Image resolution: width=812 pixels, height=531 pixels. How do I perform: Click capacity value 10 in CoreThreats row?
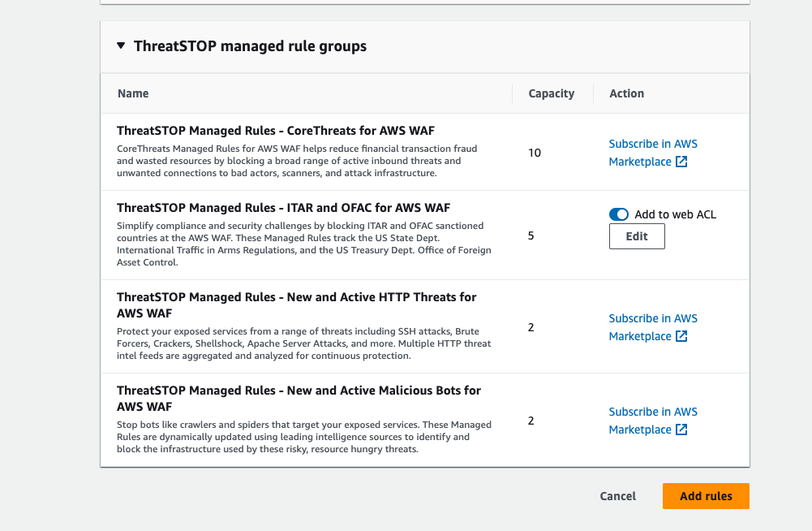pos(534,153)
